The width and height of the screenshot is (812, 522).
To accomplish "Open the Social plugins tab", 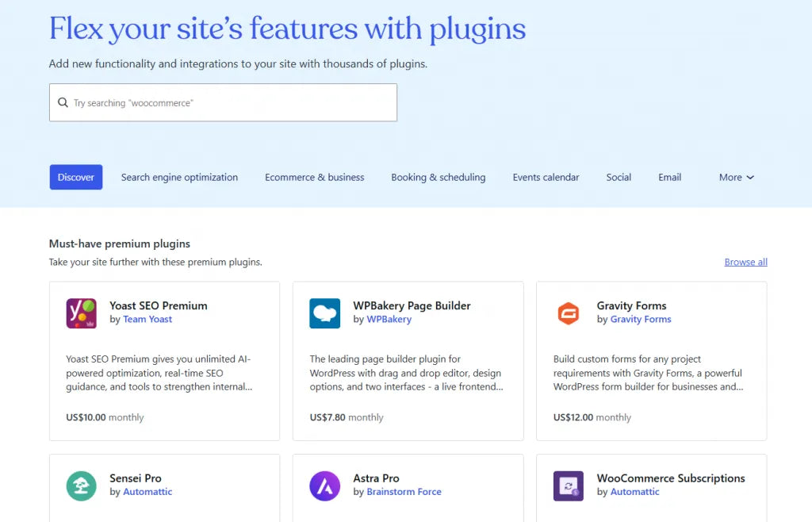I will pos(619,177).
